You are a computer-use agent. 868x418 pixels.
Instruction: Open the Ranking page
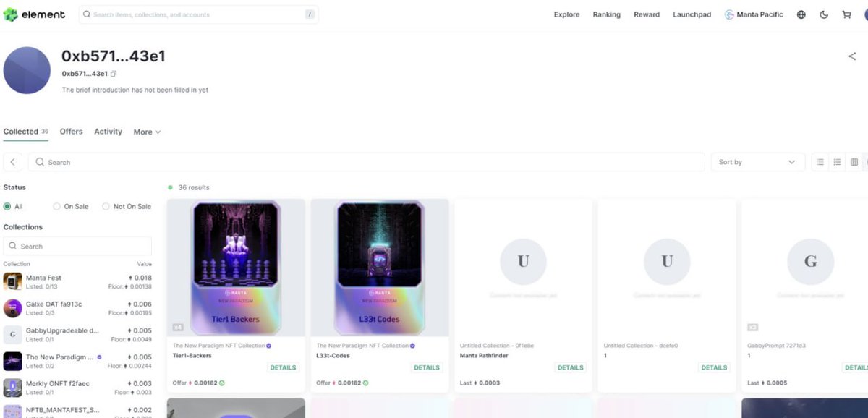click(606, 14)
